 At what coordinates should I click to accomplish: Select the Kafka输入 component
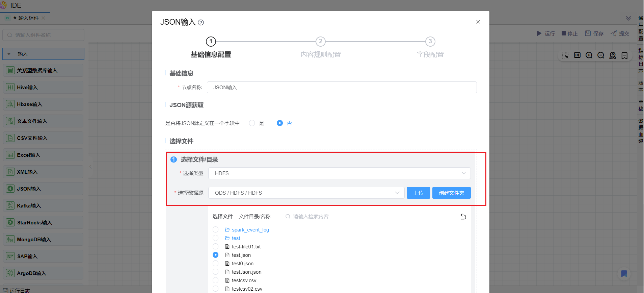click(x=43, y=205)
